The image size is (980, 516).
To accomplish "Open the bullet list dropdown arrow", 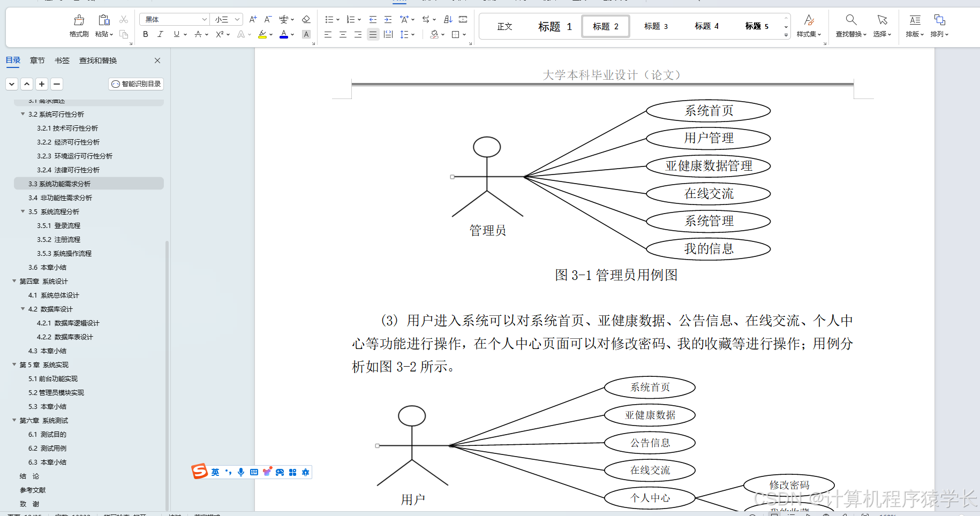I will click(x=338, y=20).
